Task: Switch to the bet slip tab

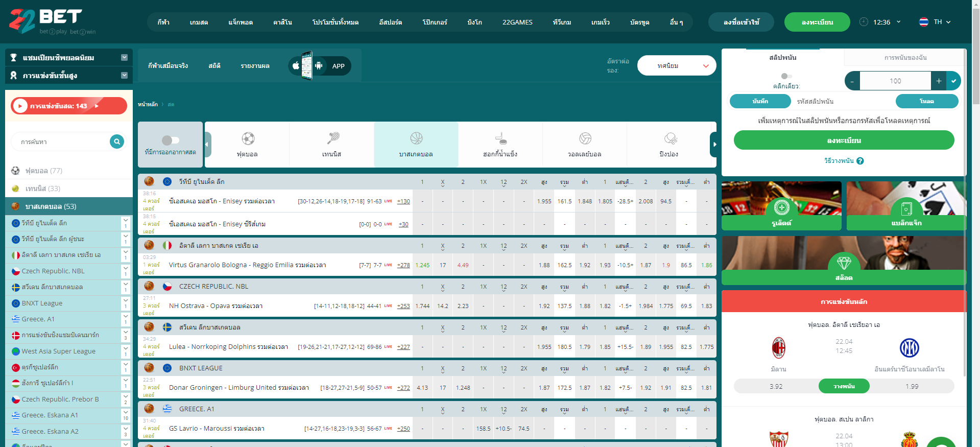Action: [783, 57]
